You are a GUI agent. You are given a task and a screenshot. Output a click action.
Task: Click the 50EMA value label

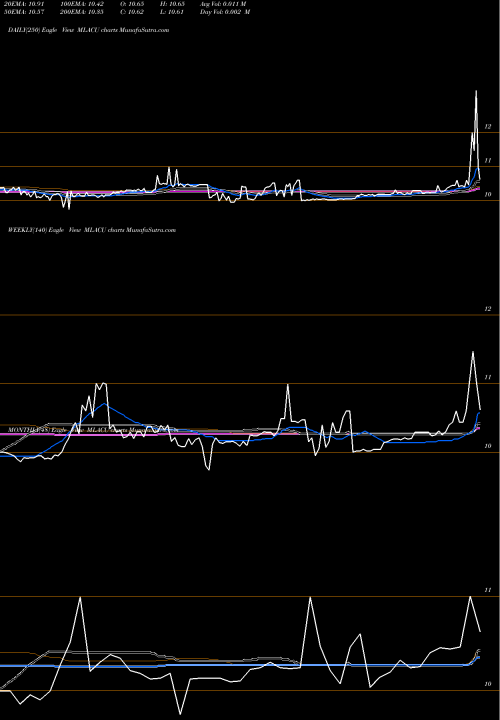pos(22,12)
